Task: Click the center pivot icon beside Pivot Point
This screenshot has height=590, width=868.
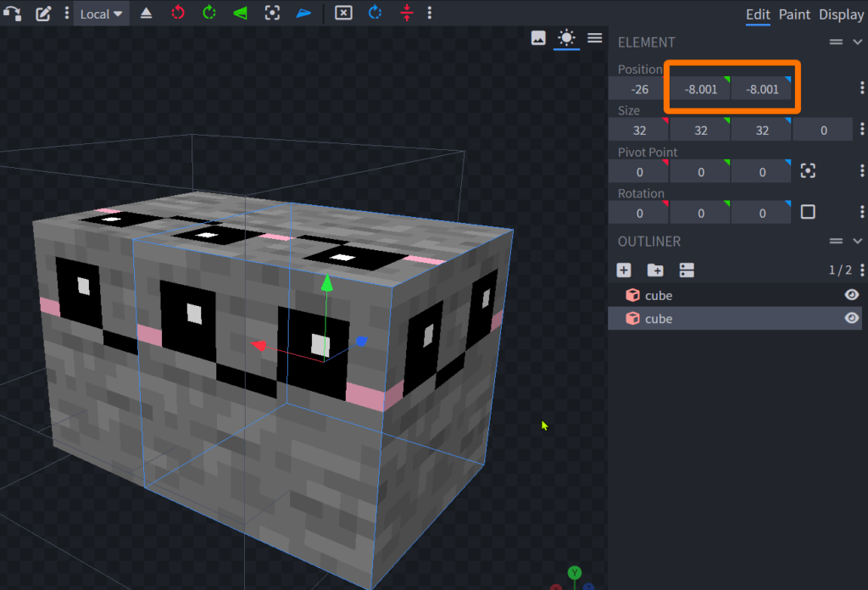Action: click(x=808, y=171)
